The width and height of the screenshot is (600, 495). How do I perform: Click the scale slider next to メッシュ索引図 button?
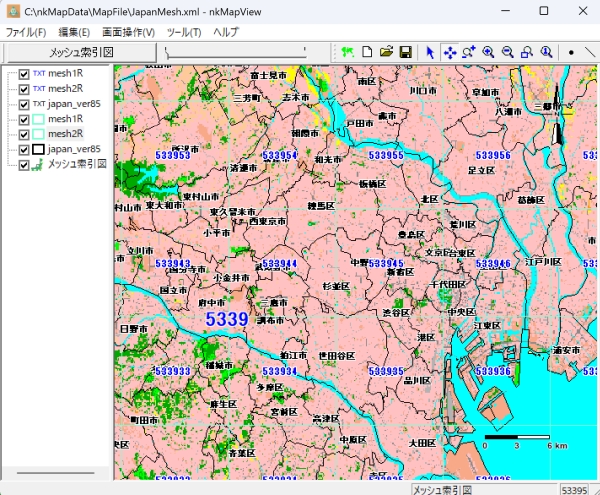[x=235, y=52]
